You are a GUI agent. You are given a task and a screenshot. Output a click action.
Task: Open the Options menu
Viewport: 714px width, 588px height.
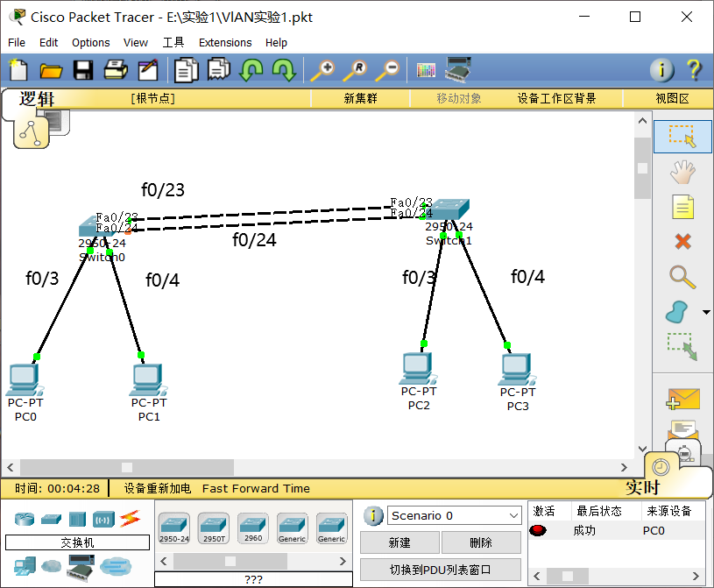pos(90,42)
